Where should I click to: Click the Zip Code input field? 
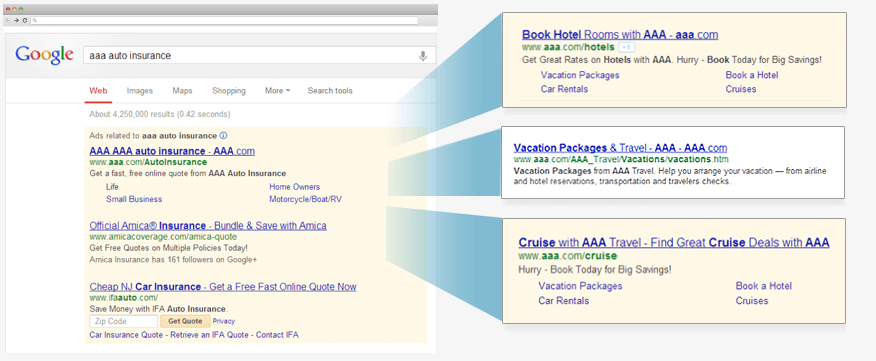click(x=123, y=321)
